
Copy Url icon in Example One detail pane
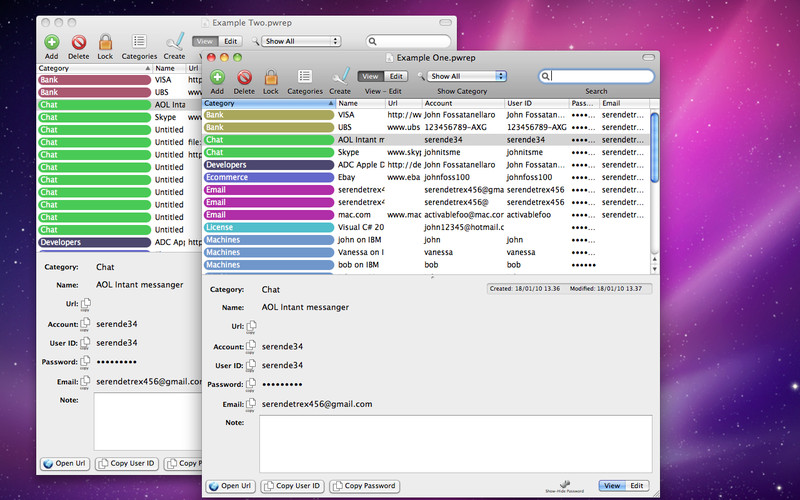pos(251,327)
